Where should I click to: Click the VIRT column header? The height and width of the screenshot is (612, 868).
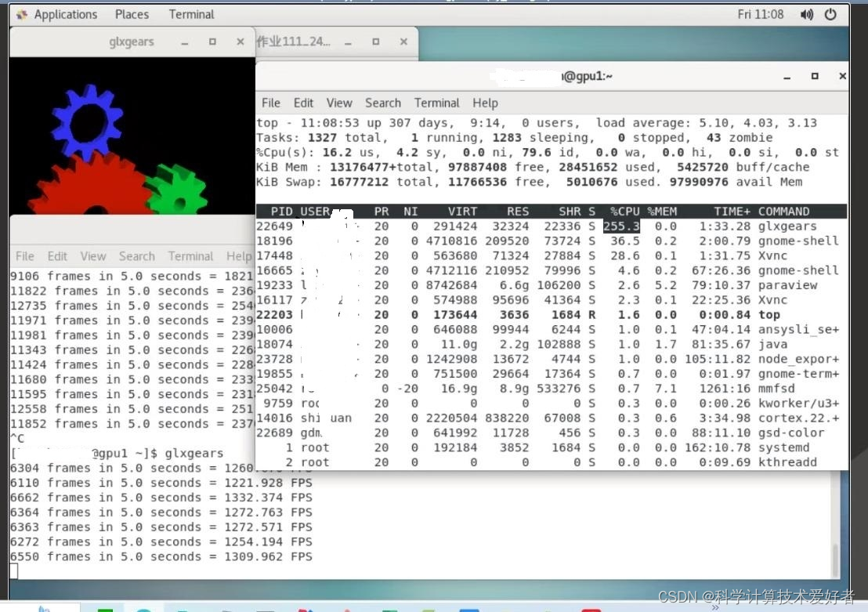click(462, 211)
